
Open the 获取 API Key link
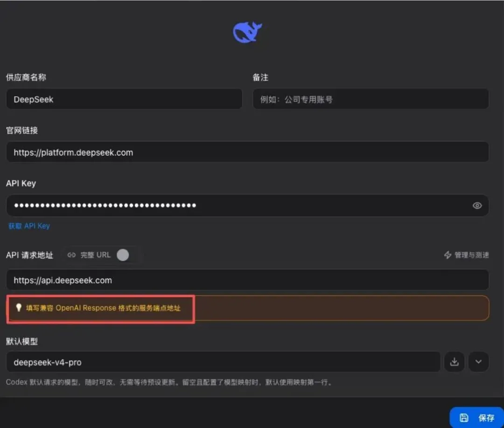coord(29,226)
